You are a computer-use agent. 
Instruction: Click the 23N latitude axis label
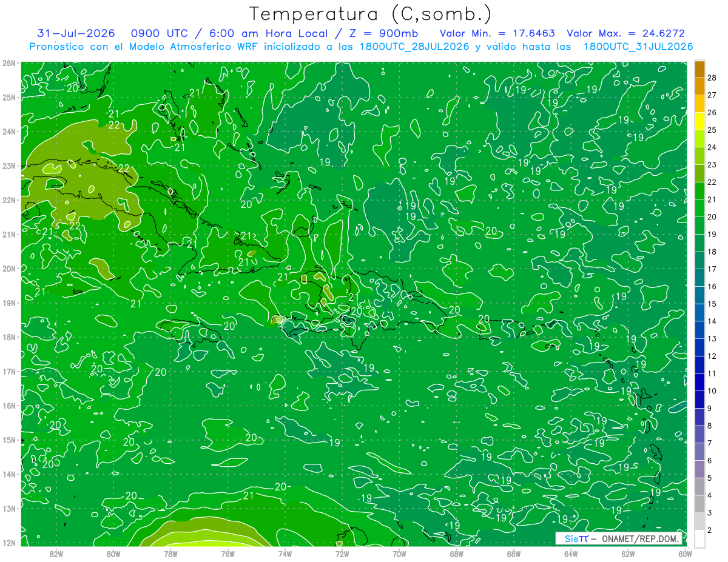tap(8, 166)
